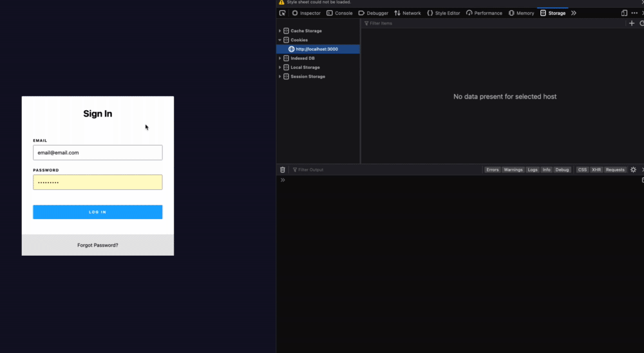This screenshot has height=353, width=644.
Task: Select the Indexed DB label
Action: [x=303, y=59]
